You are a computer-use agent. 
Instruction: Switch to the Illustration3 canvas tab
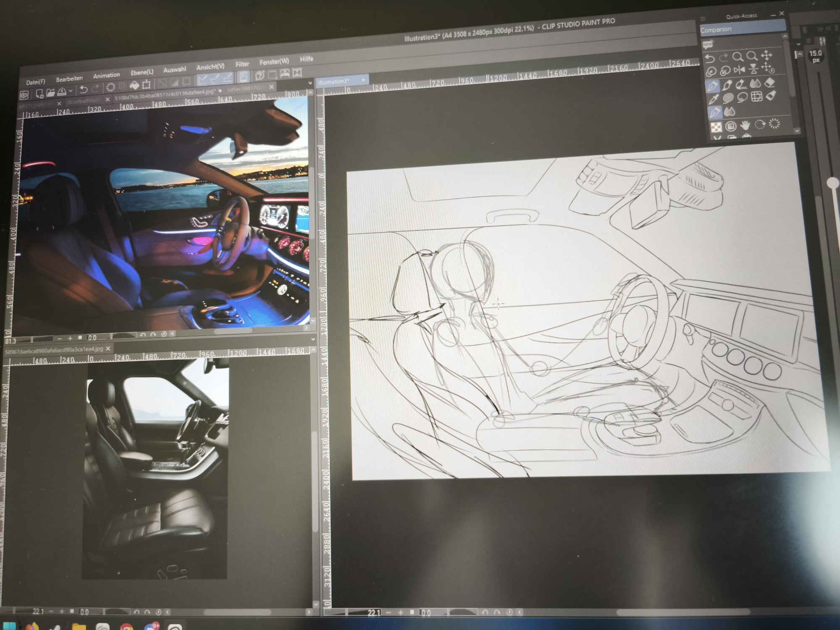coord(333,81)
